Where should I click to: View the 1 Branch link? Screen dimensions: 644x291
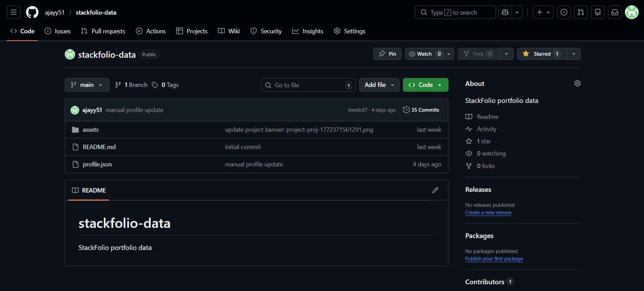(x=131, y=85)
